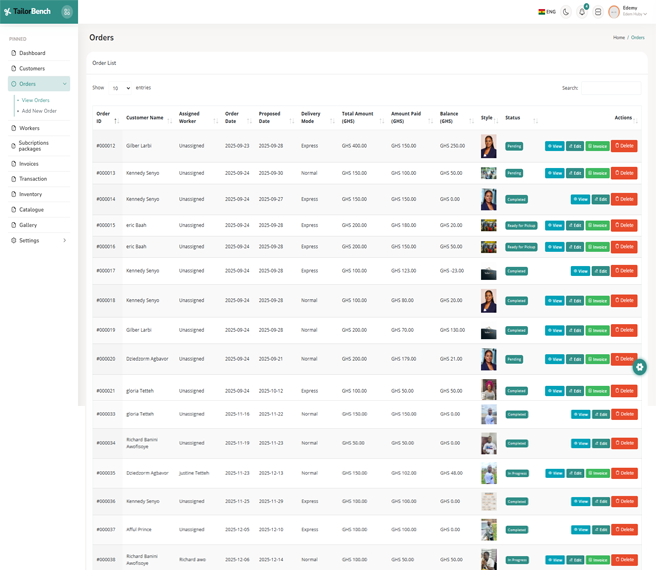Viewport: 656px width, 570px height.
Task: Open the notifications bell
Action: tap(582, 12)
